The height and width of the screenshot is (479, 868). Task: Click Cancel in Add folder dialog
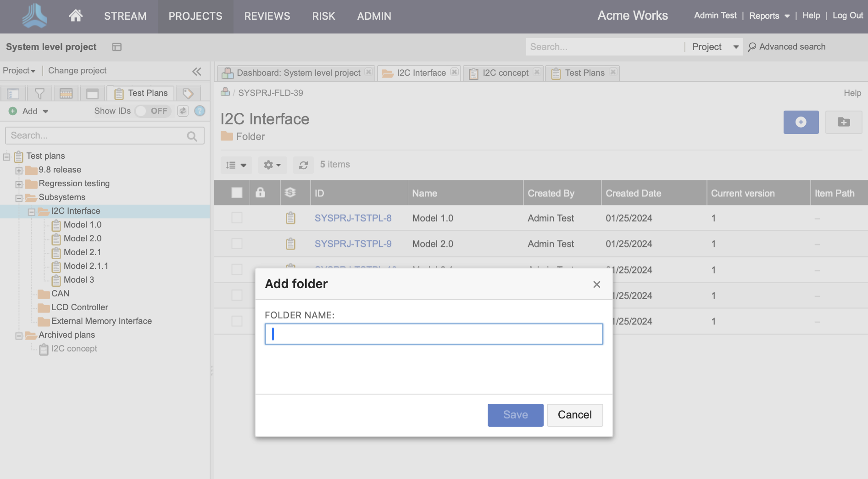point(574,415)
